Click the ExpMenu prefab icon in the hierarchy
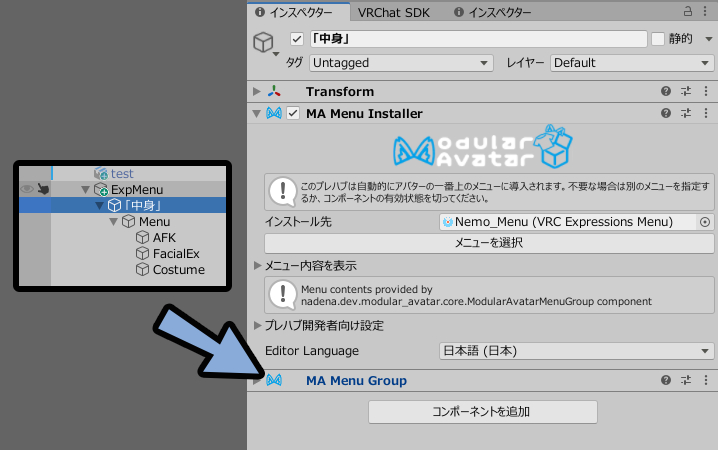The height and width of the screenshot is (450, 718). pyautogui.click(x=101, y=190)
